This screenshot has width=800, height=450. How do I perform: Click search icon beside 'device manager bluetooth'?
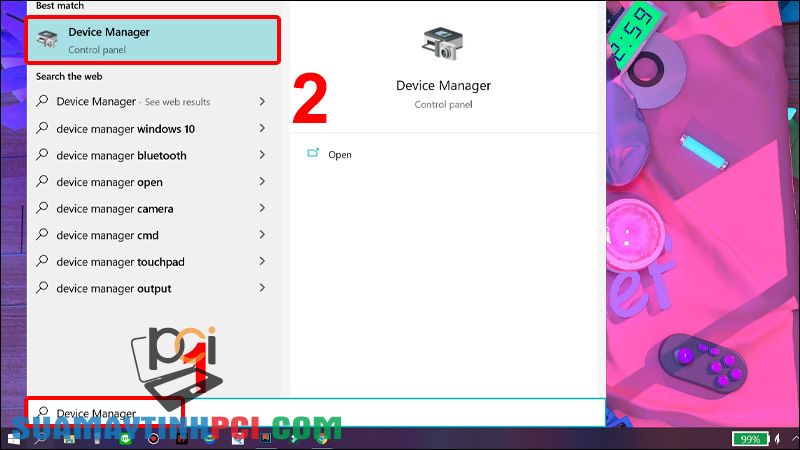tap(42, 154)
